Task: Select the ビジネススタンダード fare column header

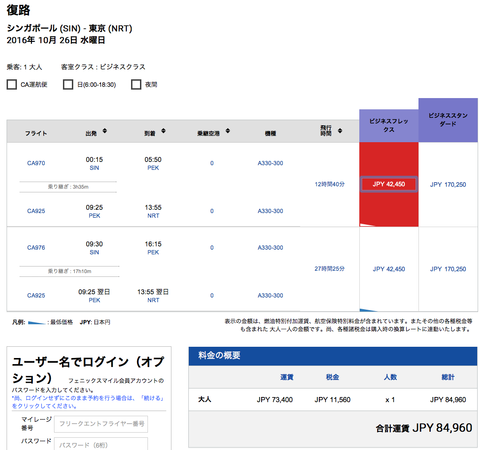Action: point(448,120)
